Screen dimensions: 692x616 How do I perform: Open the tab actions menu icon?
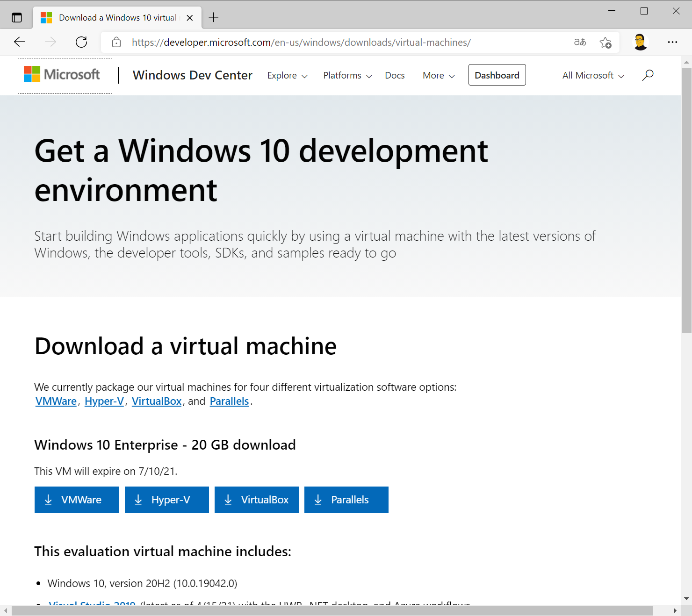tap(17, 18)
